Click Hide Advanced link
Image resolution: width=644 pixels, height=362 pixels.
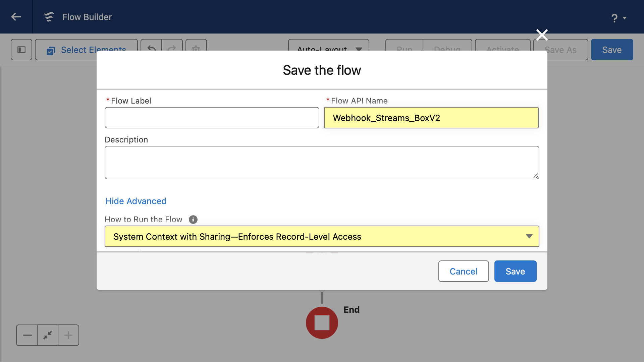coord(136,201)
